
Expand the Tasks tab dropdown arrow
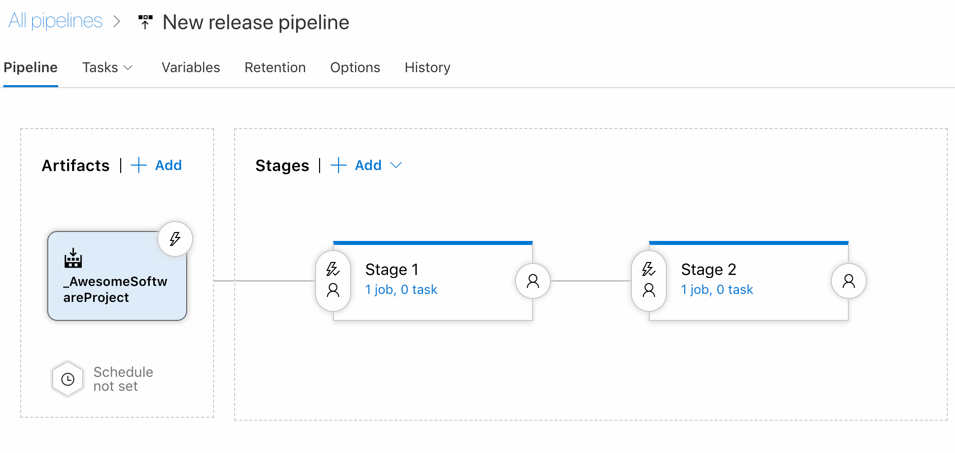coord(128,68)
